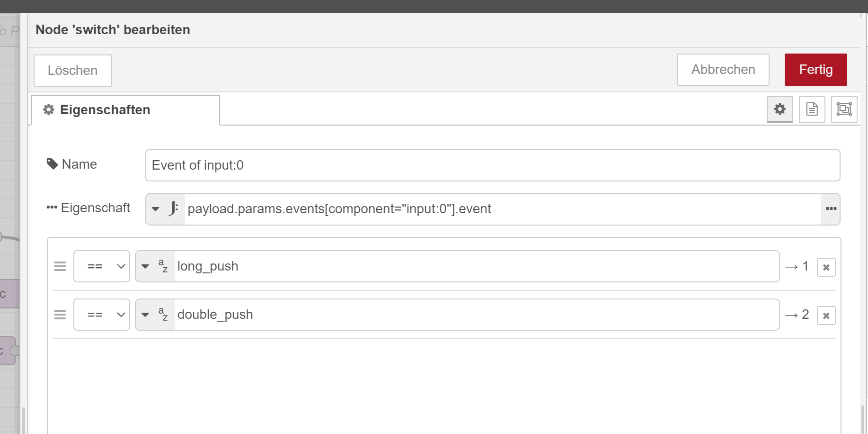Viewport: 868px width, 434px height.
Task: Click the Name field 'Event of input:0'
Action: 493,165
